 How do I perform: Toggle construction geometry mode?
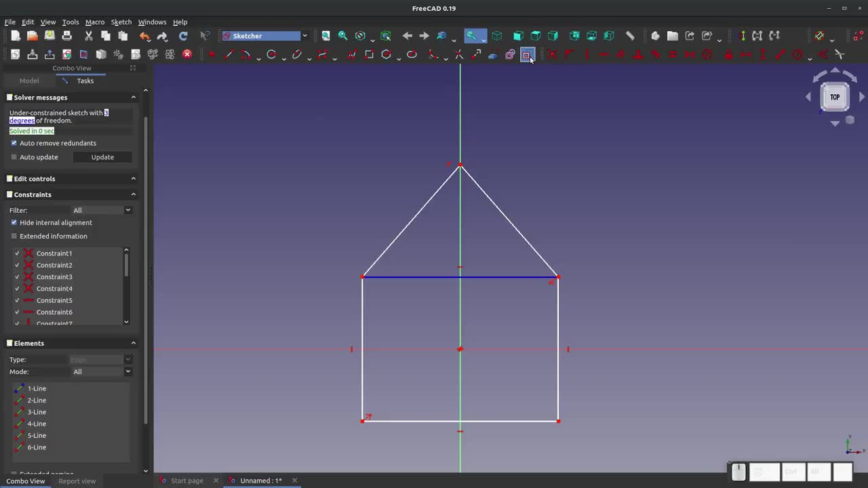526,54
